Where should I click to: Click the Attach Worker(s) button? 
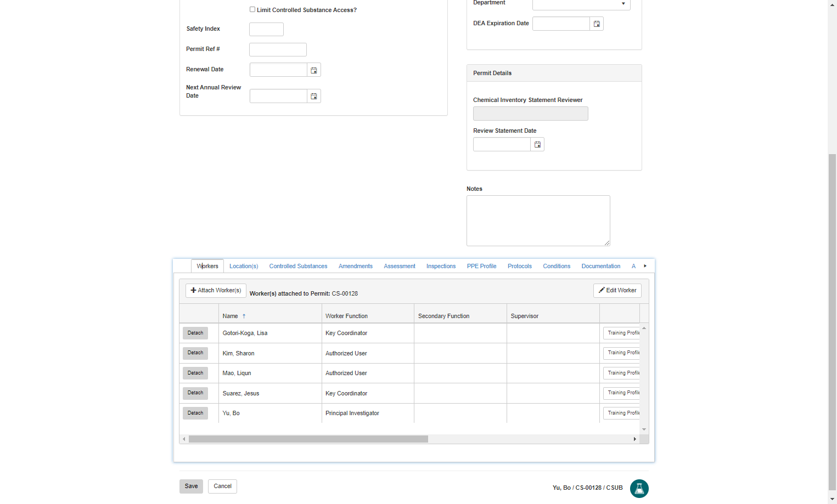(216, 291)
